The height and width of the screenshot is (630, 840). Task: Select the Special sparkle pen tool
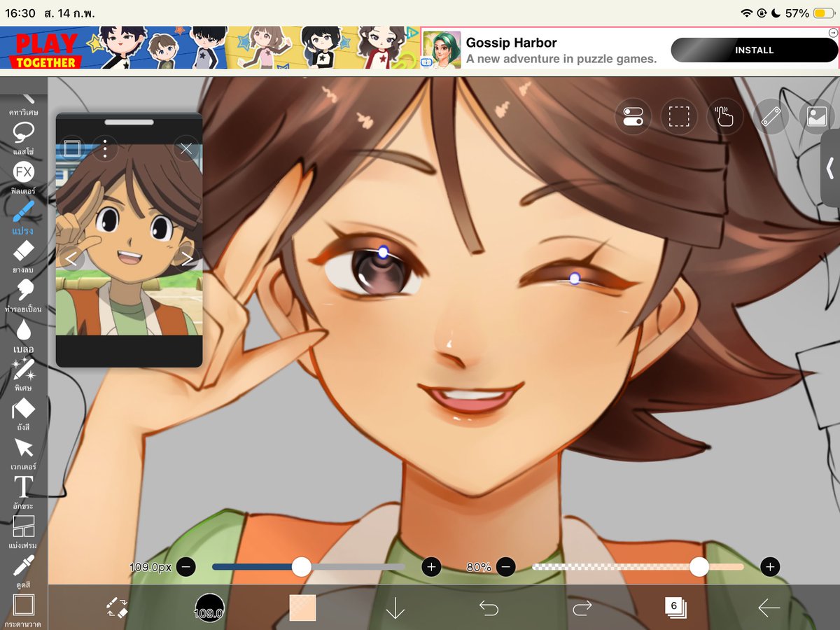pos(23,374)
